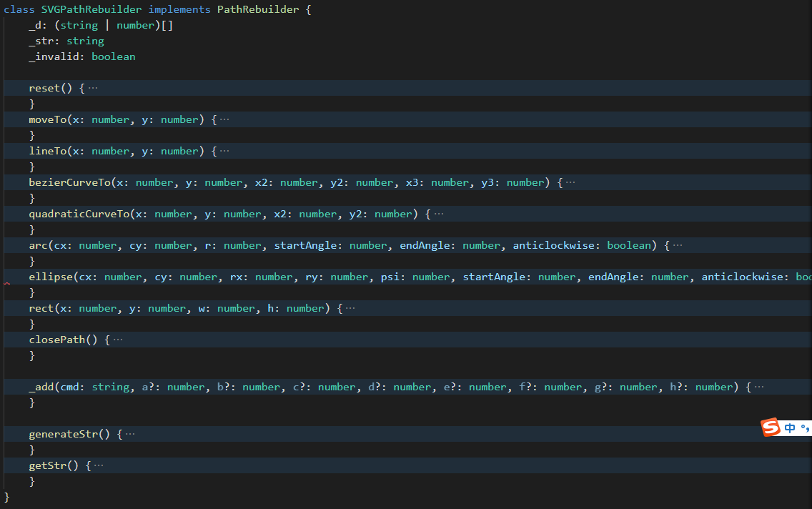Click the SVGPathRebuilder class name

[x=91, y=9]
